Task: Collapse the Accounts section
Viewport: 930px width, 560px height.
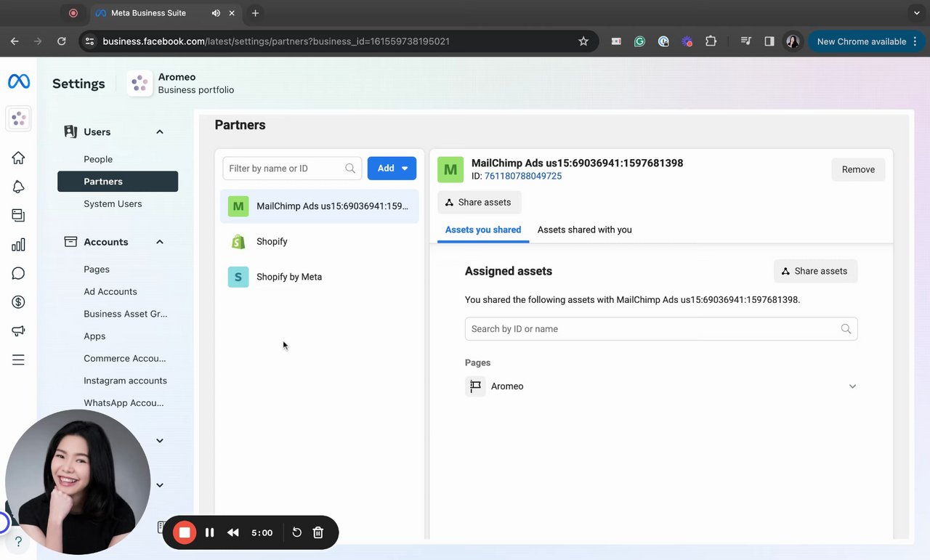Action: (x=160, y=242)
